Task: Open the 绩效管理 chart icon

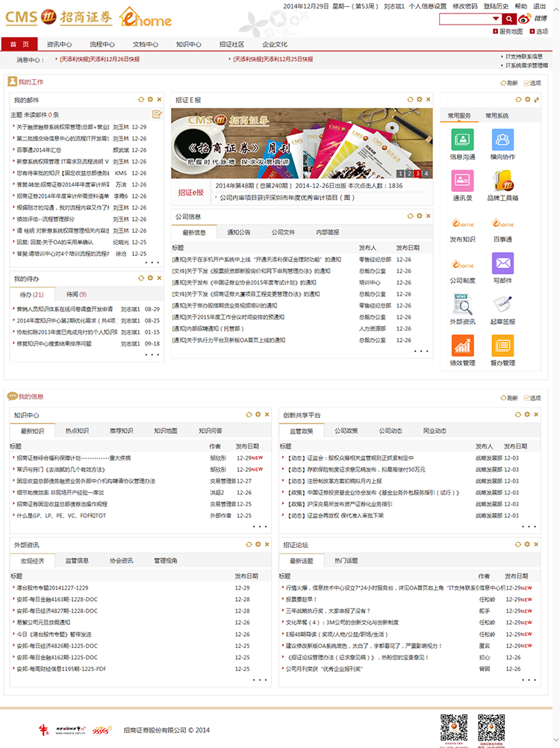Action: click(x=462, y=346)
